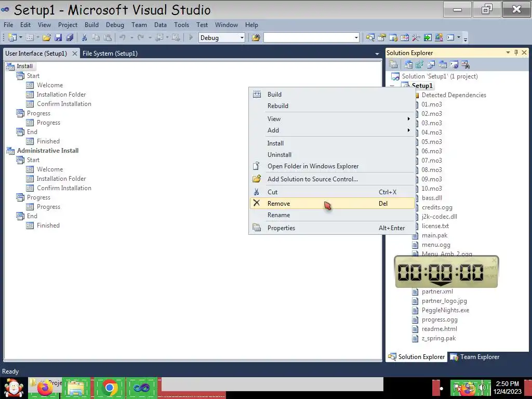Click the Properties icon in Solution Explorer toolbar
532x399 pixels.
coord(394,64)
